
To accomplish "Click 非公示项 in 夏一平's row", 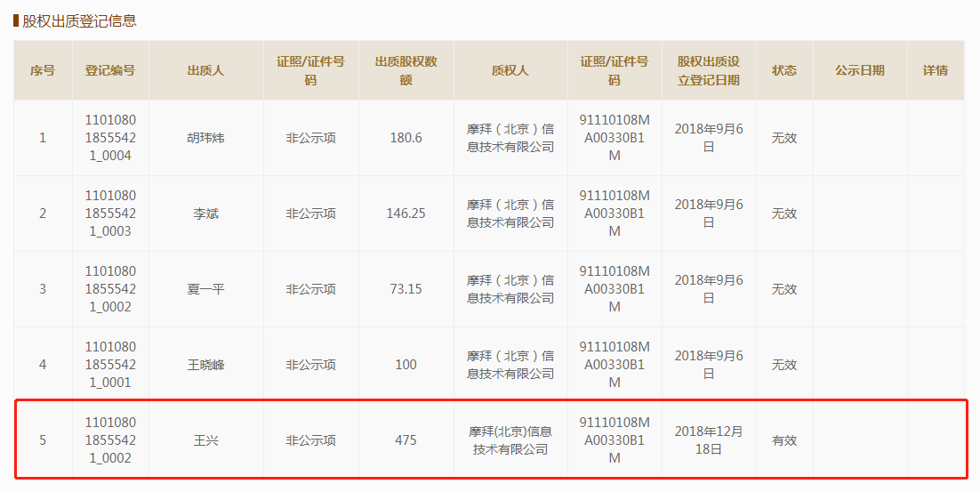I will pyautogui.click(x=310, y=289).
